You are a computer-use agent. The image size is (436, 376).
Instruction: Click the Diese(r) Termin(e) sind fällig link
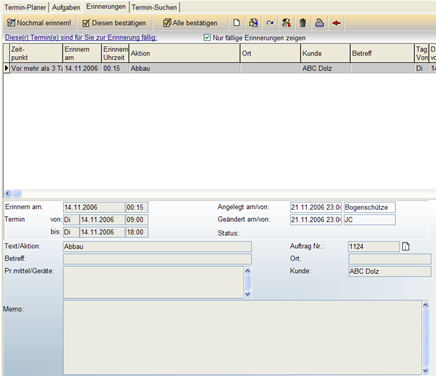pos(81,37)
